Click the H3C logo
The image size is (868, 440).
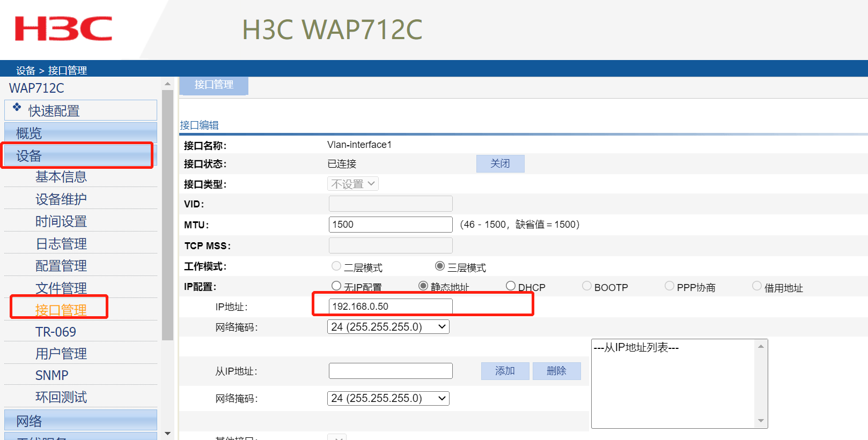tap(63, 29)
